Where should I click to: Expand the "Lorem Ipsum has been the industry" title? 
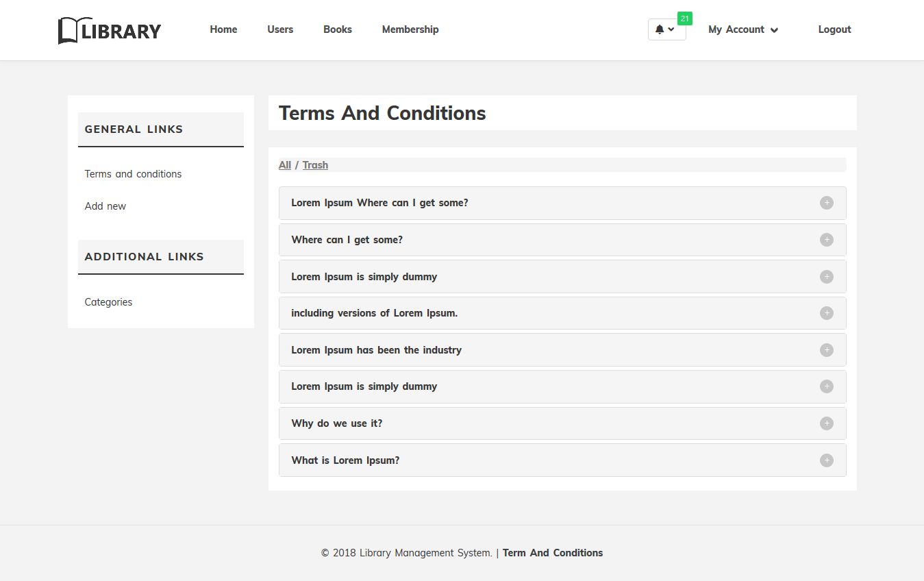[x=376, y=350]
